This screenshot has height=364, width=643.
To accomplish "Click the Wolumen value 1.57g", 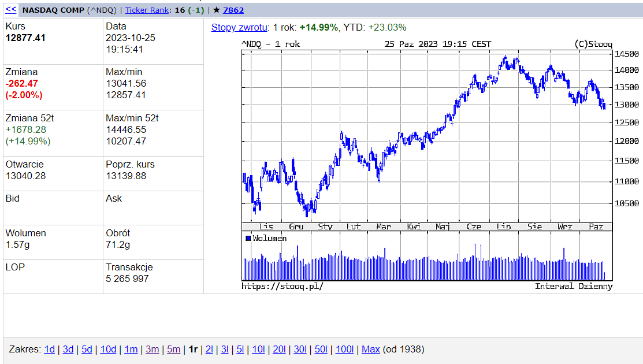I will [18, 245].
